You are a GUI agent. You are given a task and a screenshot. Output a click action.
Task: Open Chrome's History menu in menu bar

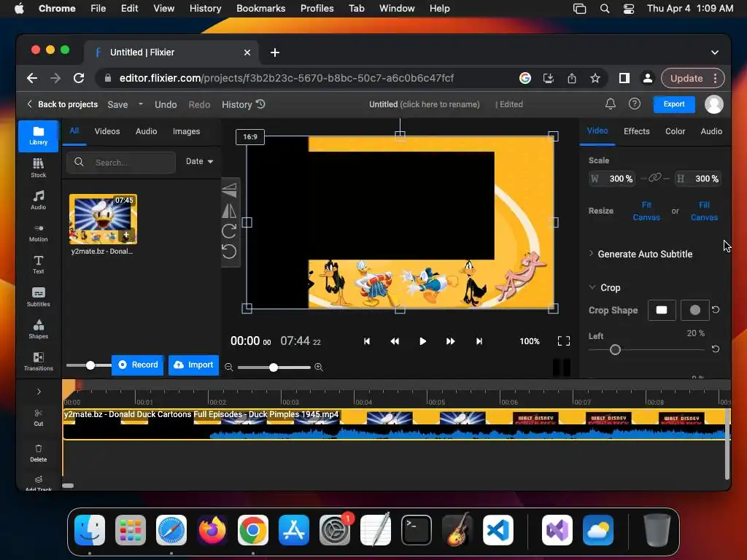[205, 9]
